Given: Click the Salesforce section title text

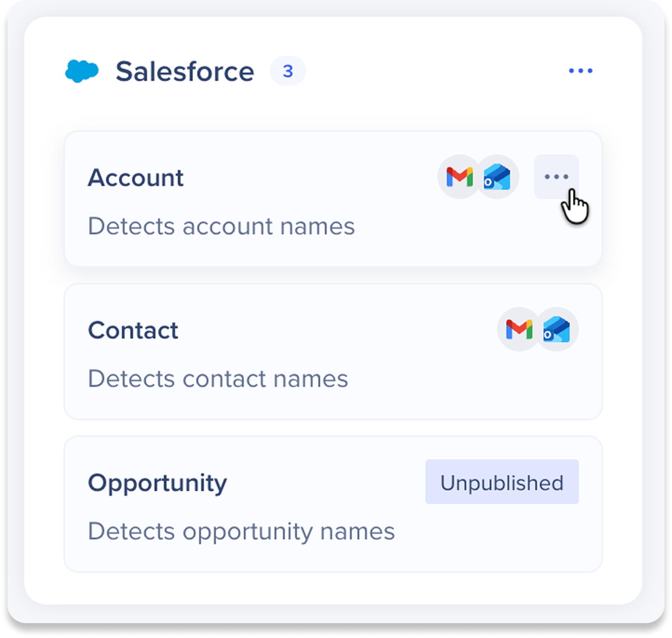Looking at the screenshot, I should pos(185,71).
